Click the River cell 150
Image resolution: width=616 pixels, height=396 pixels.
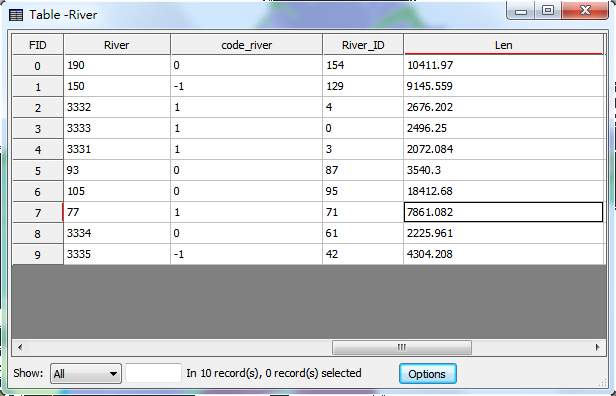(x=117, y=86)
